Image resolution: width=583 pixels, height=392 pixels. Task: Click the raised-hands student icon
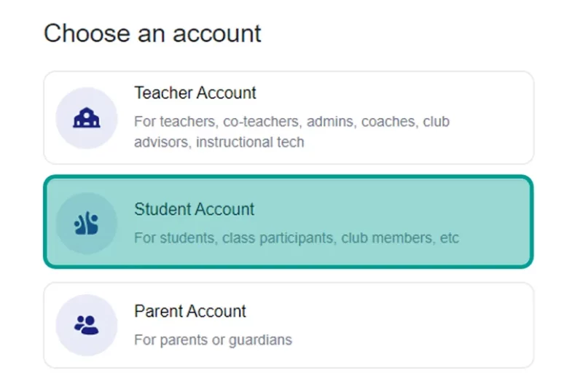point(86,223)
